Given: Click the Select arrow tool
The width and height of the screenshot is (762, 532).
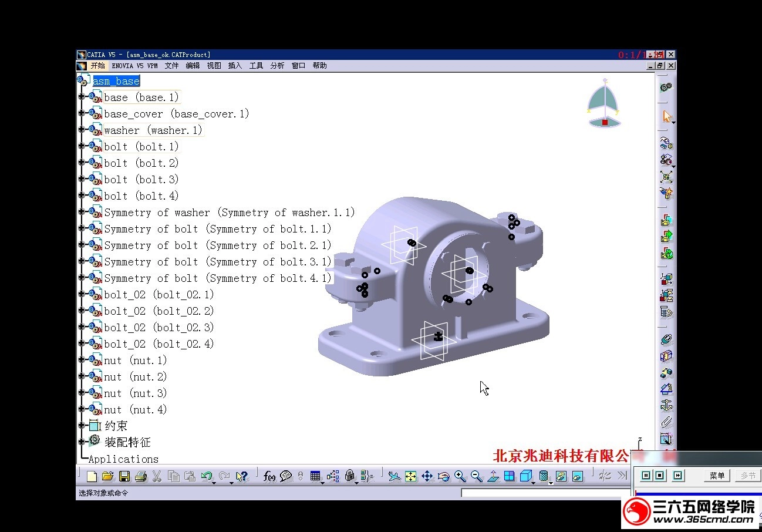Looking at the screenshot, I should (x=666, y=116).
